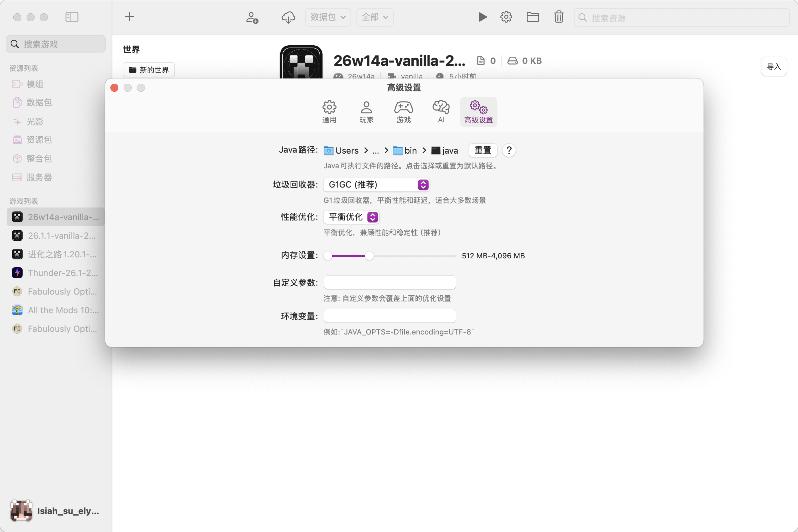The width and height of the screenshot is (798, 532).
Task: Open the 全部 filter dropdown
Action: click(x=374, y=17)
